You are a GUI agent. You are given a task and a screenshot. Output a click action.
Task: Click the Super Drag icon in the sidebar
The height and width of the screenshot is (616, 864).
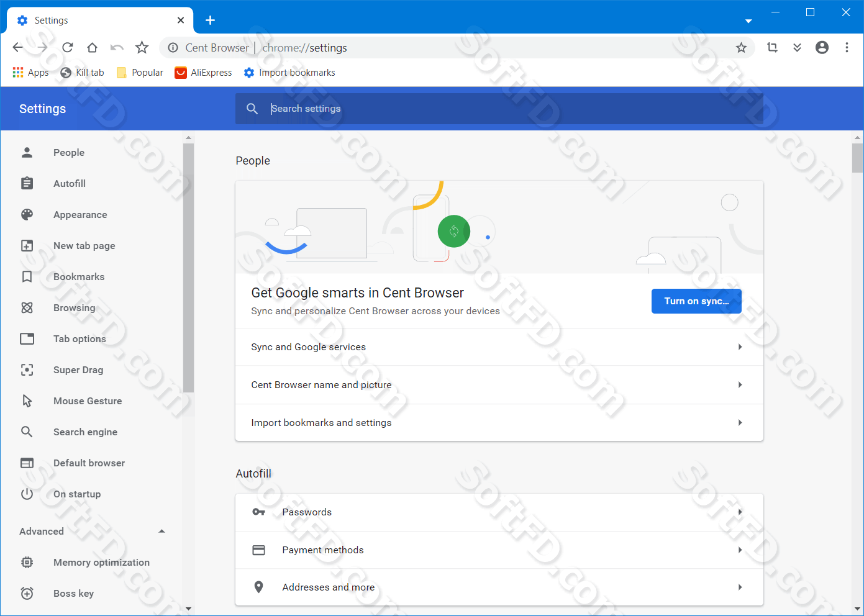coord(27,370)
